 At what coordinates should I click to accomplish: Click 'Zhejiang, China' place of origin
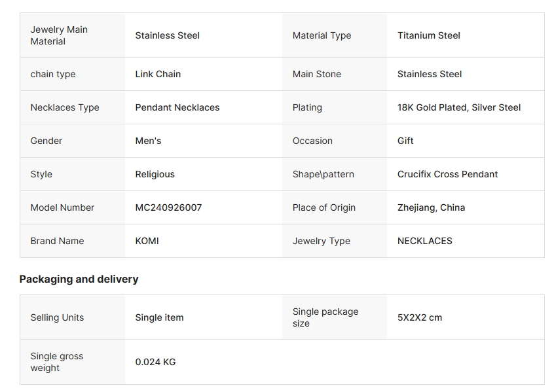point(432,207)
